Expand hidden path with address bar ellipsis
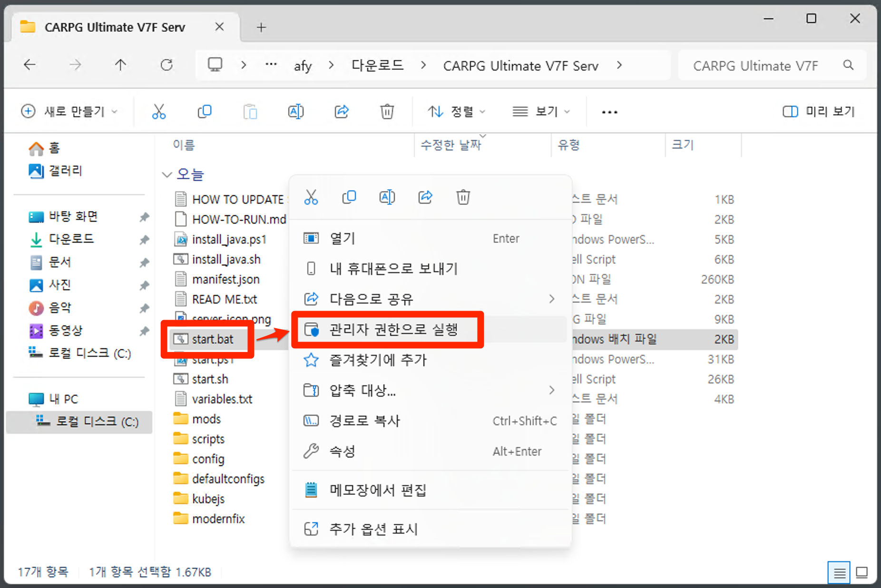881x588 pixels. click(x=271, y=65)
